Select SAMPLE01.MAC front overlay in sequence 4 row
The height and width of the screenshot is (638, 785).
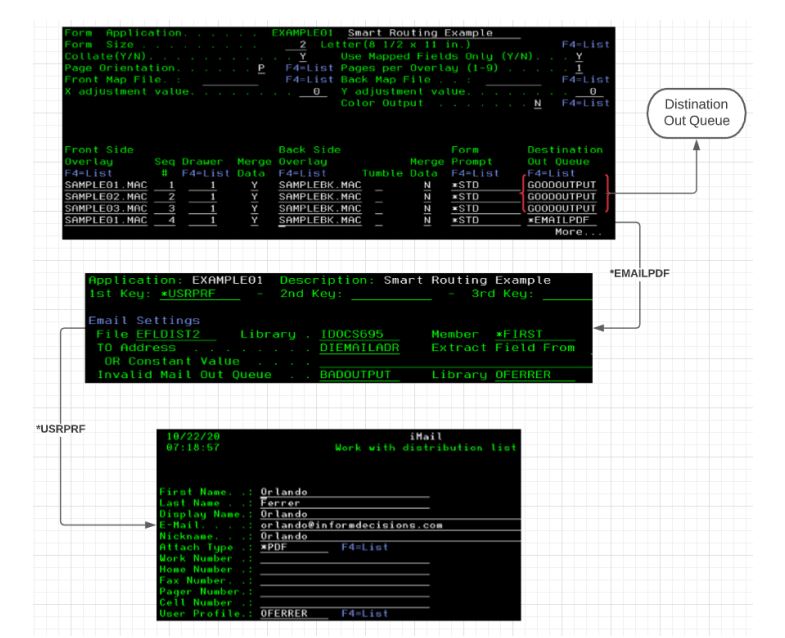(106, 220)
